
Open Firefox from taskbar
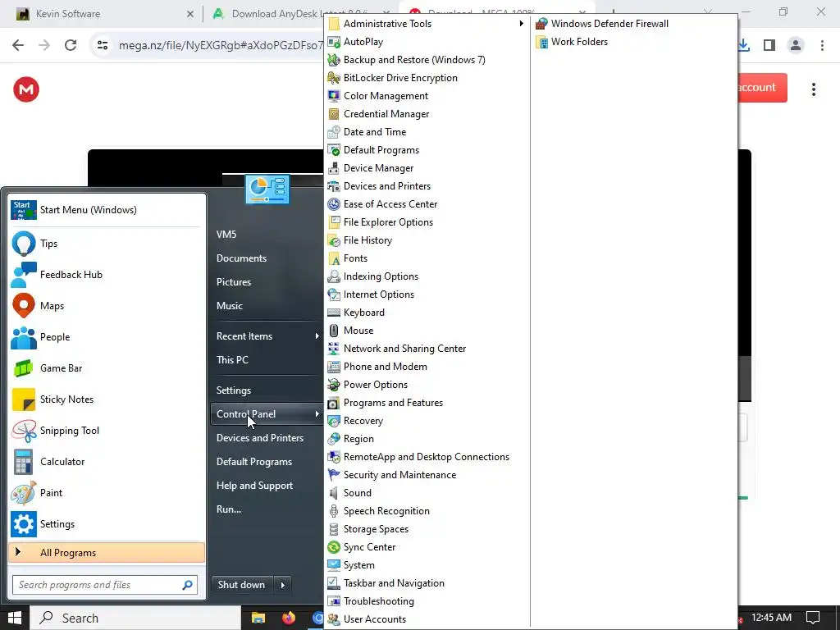(289, 619)
